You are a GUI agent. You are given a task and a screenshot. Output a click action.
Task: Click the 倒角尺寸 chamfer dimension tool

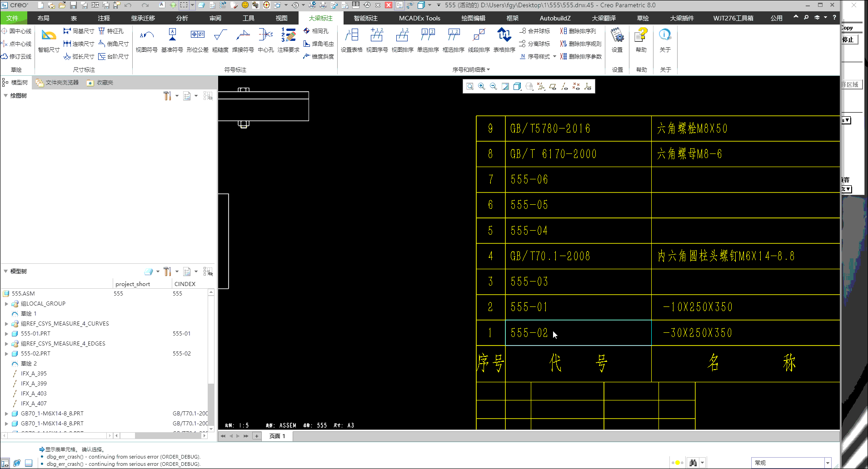(114, 44)
